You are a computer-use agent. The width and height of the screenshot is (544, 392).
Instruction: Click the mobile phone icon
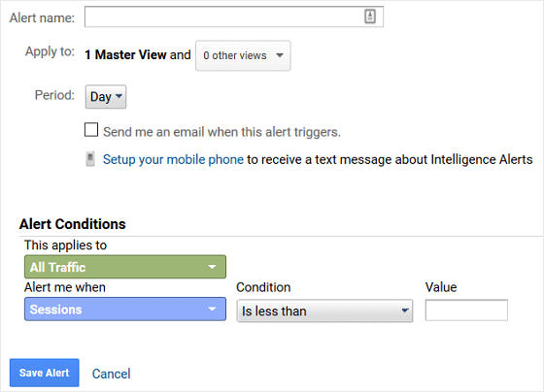click(x=90, y=159)
